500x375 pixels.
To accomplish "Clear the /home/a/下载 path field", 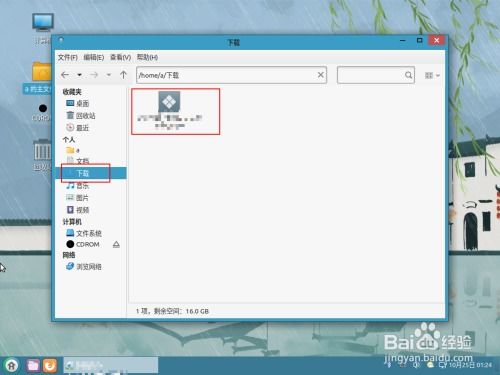I will click(x=320, y=75).
